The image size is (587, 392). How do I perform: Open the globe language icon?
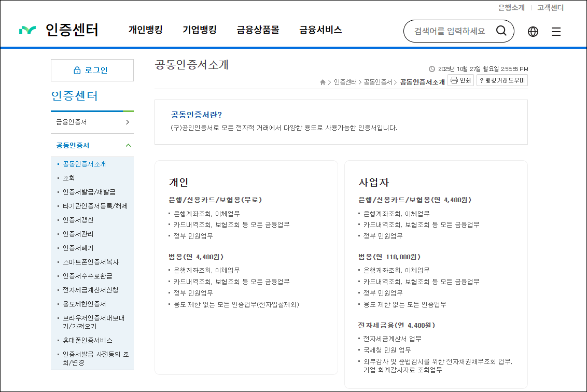tap(533, 31)
